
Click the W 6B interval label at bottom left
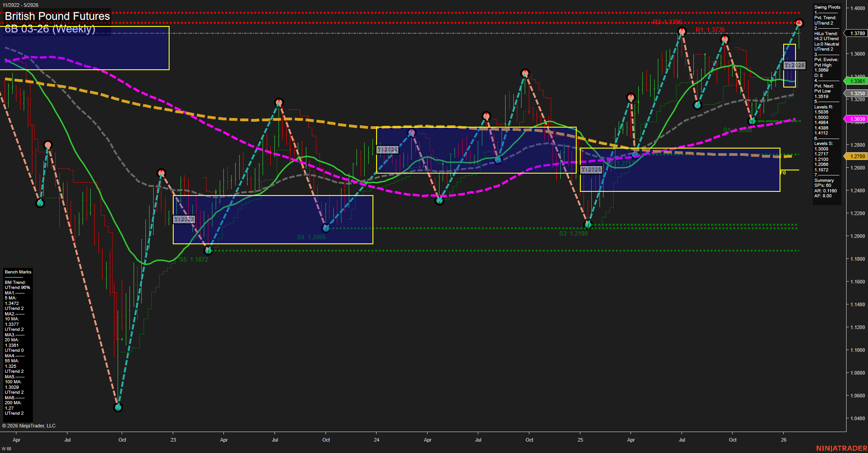point(5,448)
